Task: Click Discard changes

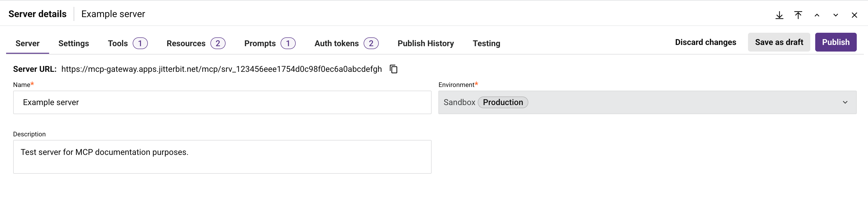Action: click(705, 42)
